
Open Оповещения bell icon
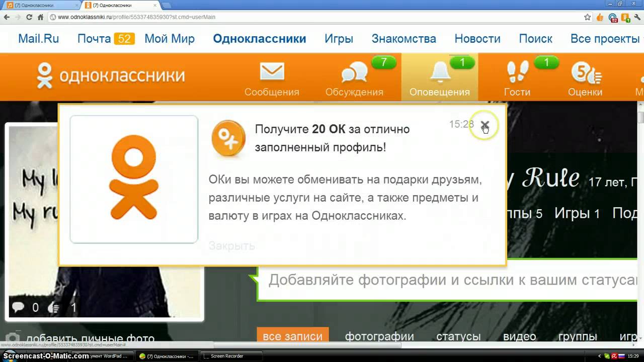click(440, 72)
